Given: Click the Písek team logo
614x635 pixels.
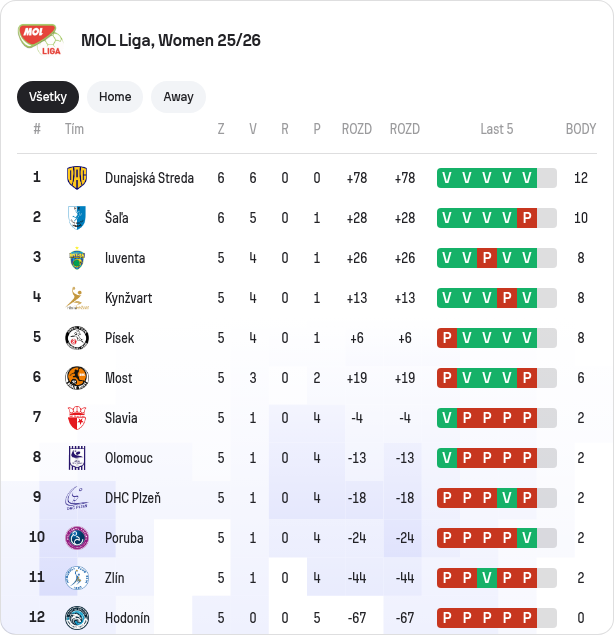Looking at the screenshot, I should coord(77,338).
